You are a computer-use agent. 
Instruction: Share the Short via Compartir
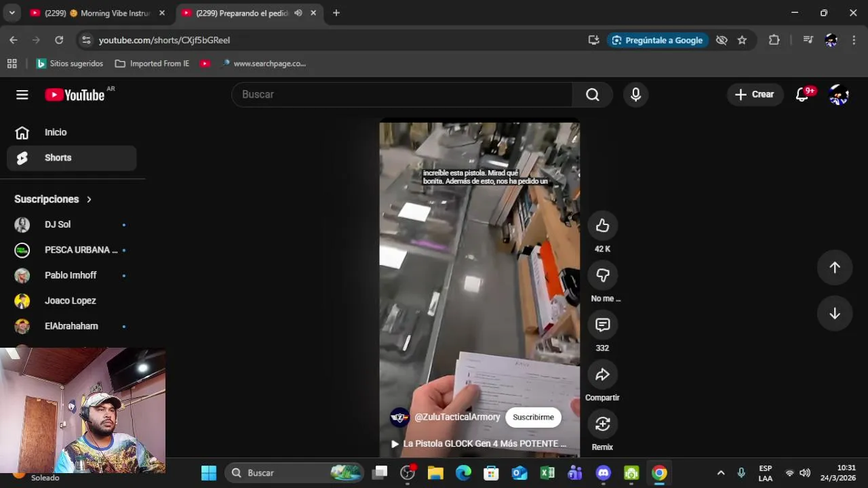click(602, 374)
